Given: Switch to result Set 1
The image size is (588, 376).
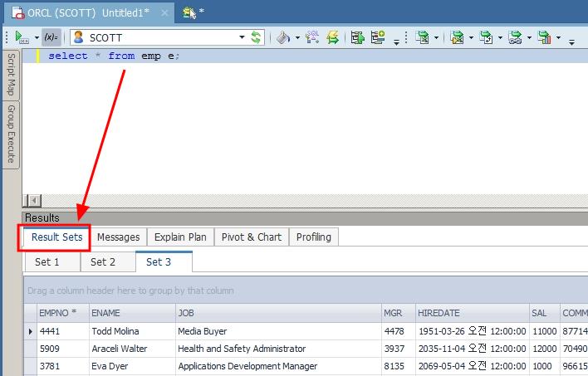Looking at the screenshot, I should pyautogui.click(x=47, y=262).
